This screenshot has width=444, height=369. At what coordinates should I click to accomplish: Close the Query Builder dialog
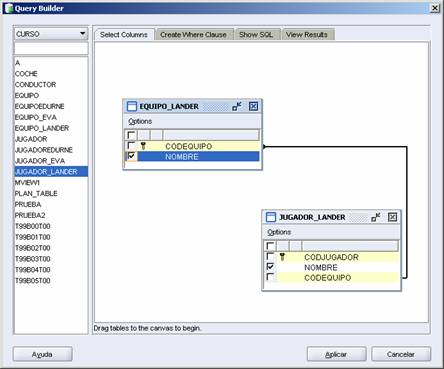pyautogui.click(x=435, y=8)
